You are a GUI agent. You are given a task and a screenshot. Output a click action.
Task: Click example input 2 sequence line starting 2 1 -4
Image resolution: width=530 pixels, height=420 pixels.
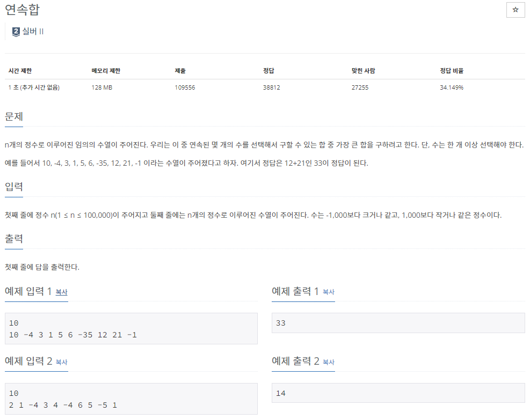point(63,405)
